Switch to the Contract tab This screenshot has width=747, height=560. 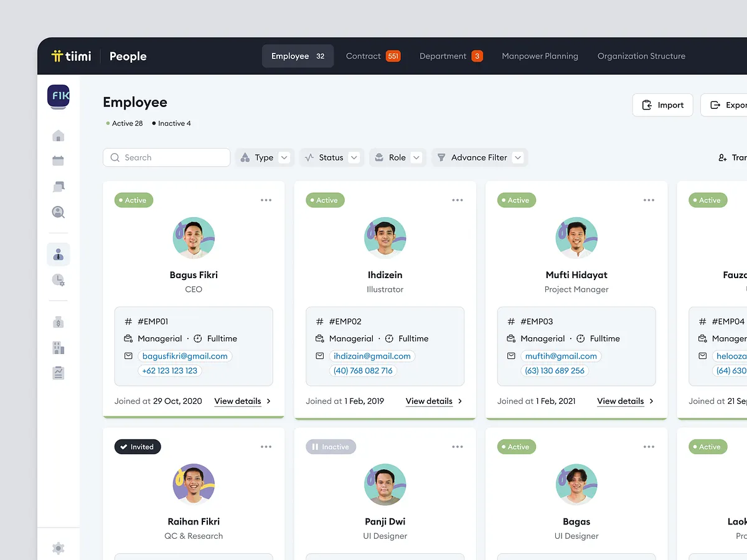373,56
